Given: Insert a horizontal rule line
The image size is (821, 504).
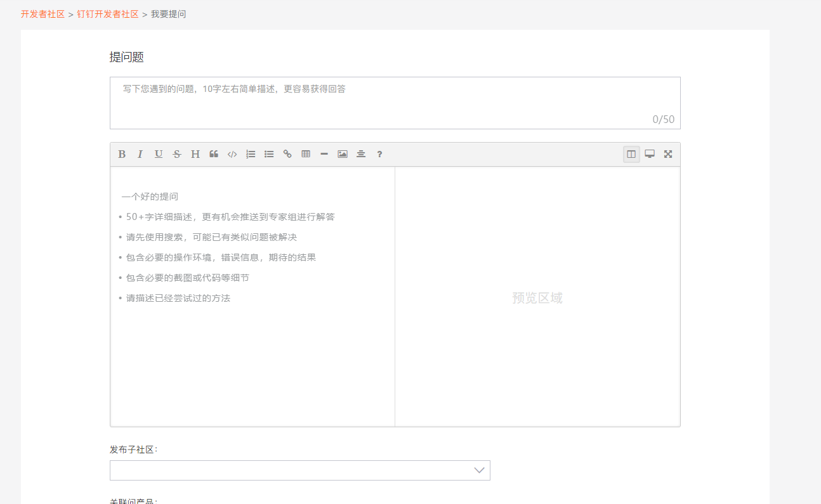Looking at the screenshot, I should (324, 154).
